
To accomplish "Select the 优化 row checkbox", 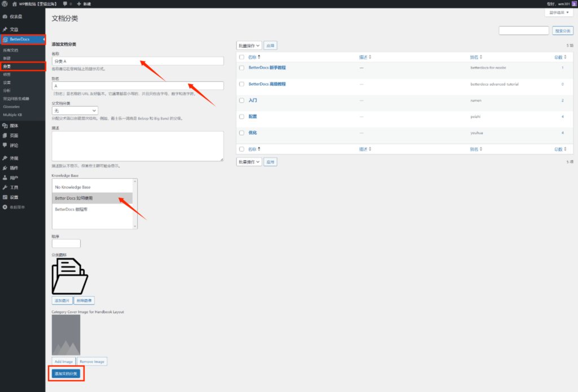I will click(x=242, y=133).
